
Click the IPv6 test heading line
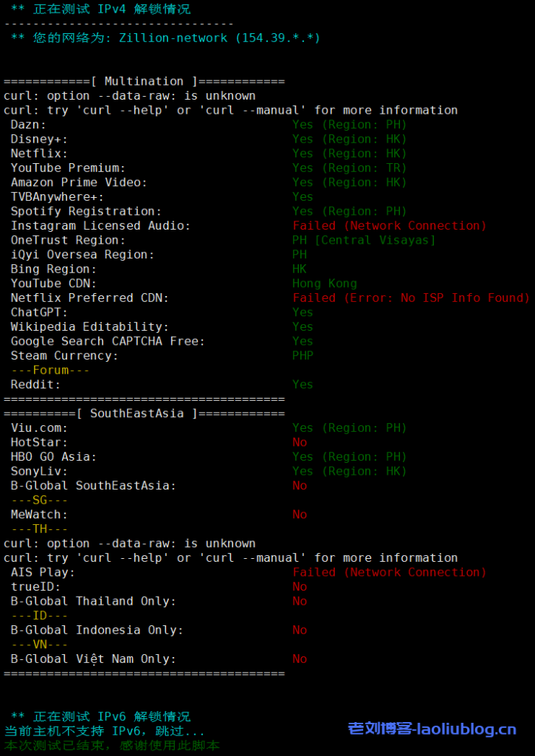(x=101, y=716)
